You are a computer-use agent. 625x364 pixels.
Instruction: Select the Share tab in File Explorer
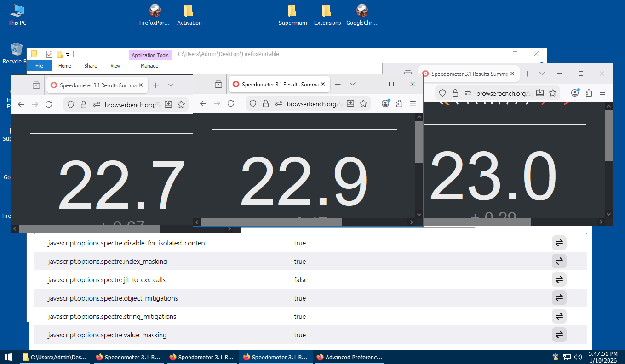(x=91, y=66)
